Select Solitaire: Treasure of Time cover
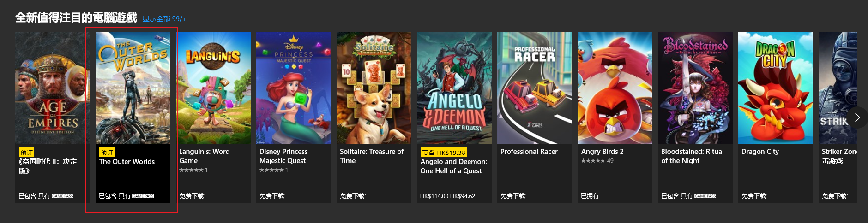Viewport: 868px width, 223px height. (x=374, y=88)
